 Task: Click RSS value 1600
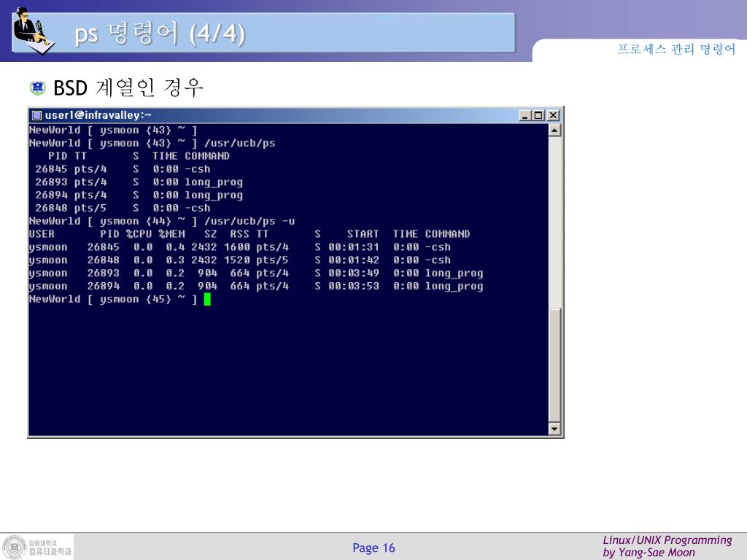pyautogui.click(x=237, y=247)
